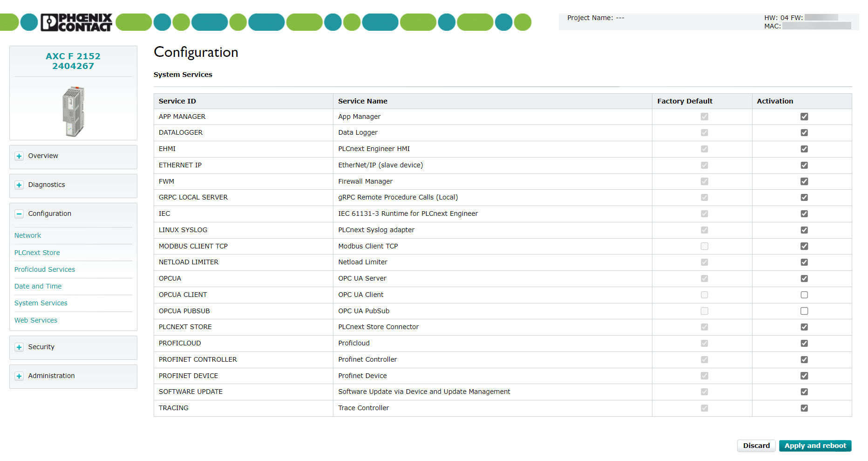Screen dimensions: 868x461
Task: Open the Web Services page
Action: coord(36,320)
